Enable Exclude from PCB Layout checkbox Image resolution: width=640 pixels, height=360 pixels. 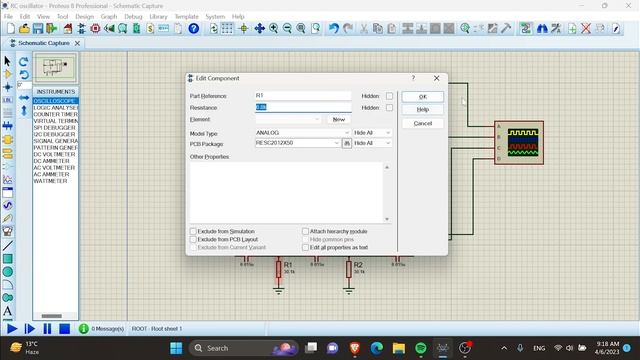click(x=193, y=240)
